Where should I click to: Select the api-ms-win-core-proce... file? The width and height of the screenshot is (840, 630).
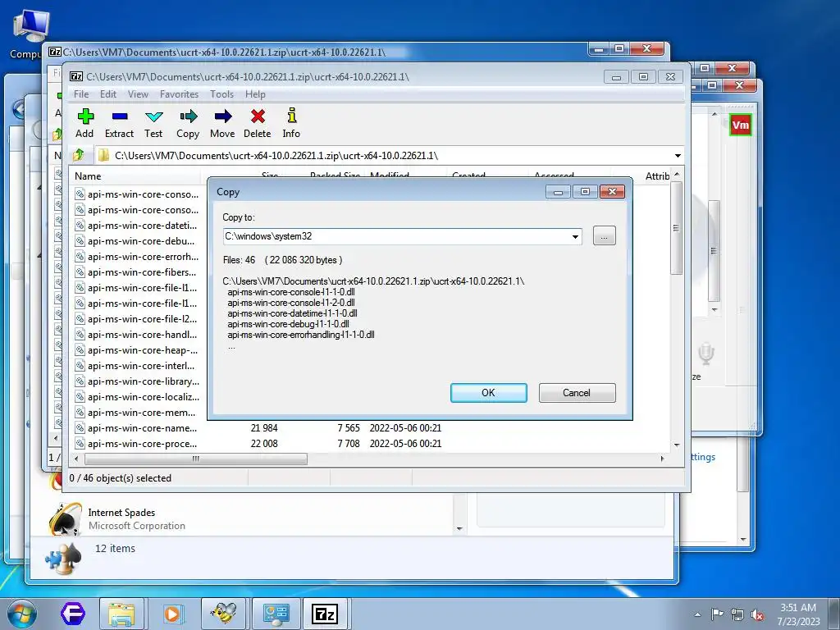136,443
